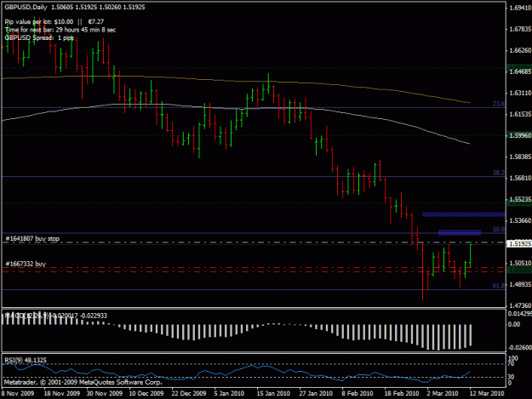Select the '#1667332 buy' order label
This screenshot has height=399, width=532.
(x=26, y=264)
